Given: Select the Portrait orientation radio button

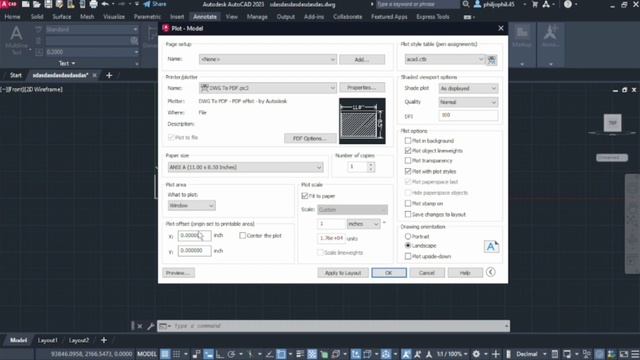Looking at the screenshot, I should pyautogui.click(x=408, y=236).
